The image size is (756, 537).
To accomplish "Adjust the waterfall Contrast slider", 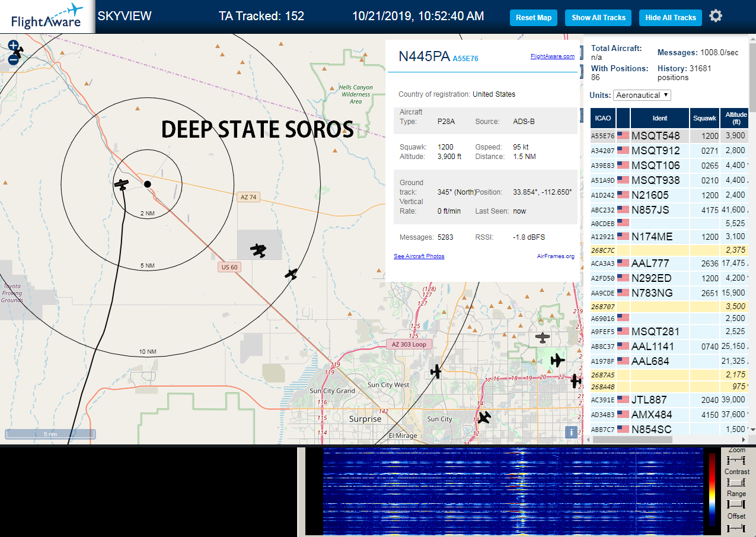I will point(736,482).
